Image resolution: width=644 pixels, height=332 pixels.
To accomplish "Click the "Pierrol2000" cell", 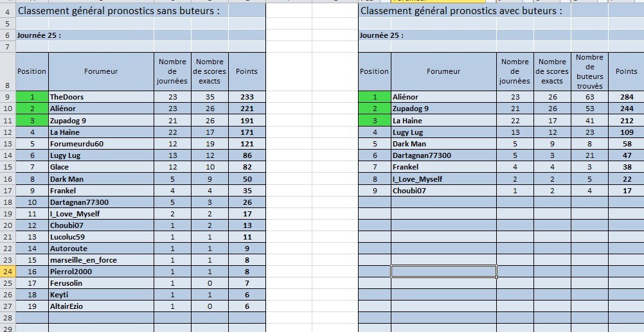I will [x=101, y=272].
